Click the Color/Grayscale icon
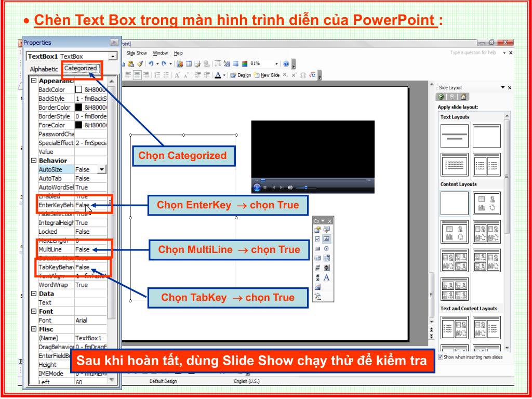 coord(244,64)
